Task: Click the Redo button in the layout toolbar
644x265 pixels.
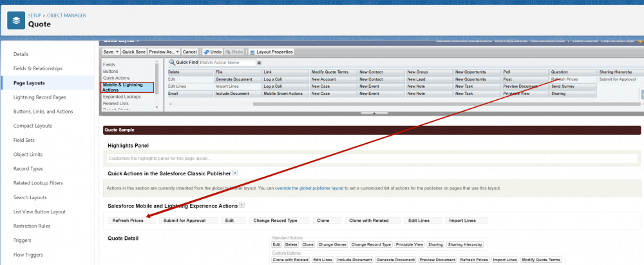Action: coord(234,52)
